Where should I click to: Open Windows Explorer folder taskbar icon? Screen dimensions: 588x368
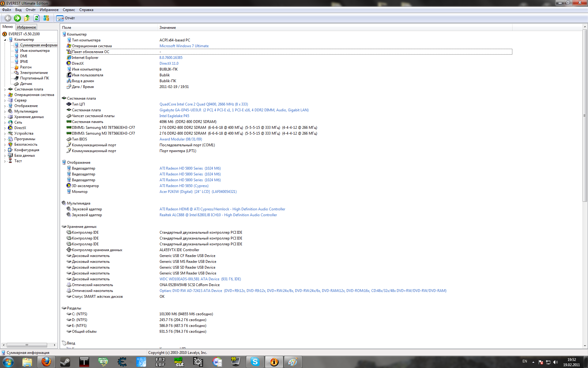point(27,362)
